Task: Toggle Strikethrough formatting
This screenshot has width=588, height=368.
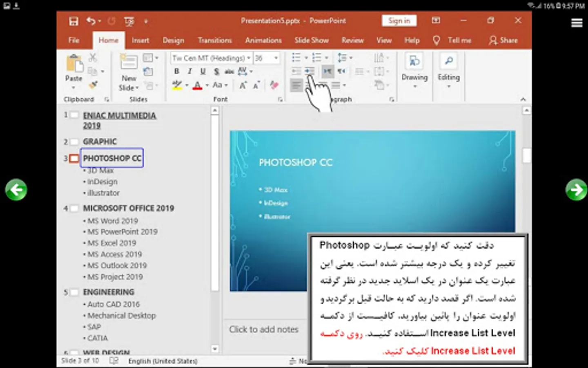Action: tap(229, 72)
